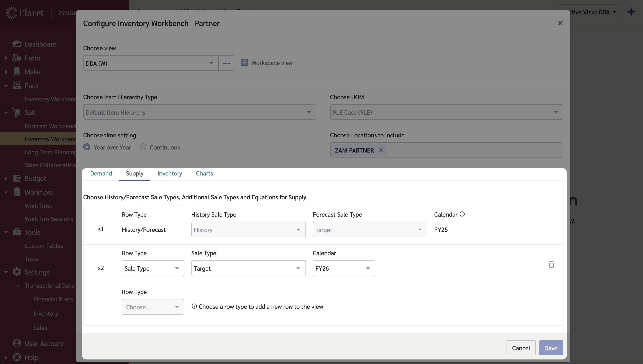
Task: Click the Help lifebuoy icon
Action: pyautogui.click(x=17, y=357)
